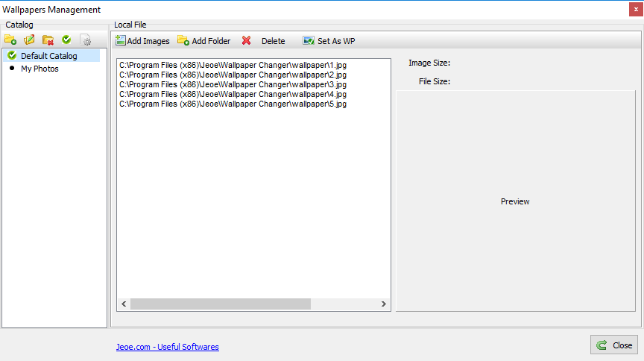
Task: Click the horizontal scrollbar's right arrow
Action: pyautogui.click(x=384, y=304)
